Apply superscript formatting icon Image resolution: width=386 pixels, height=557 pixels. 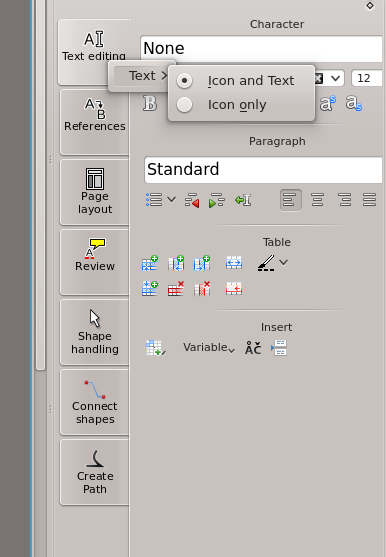tap(327, 103)
